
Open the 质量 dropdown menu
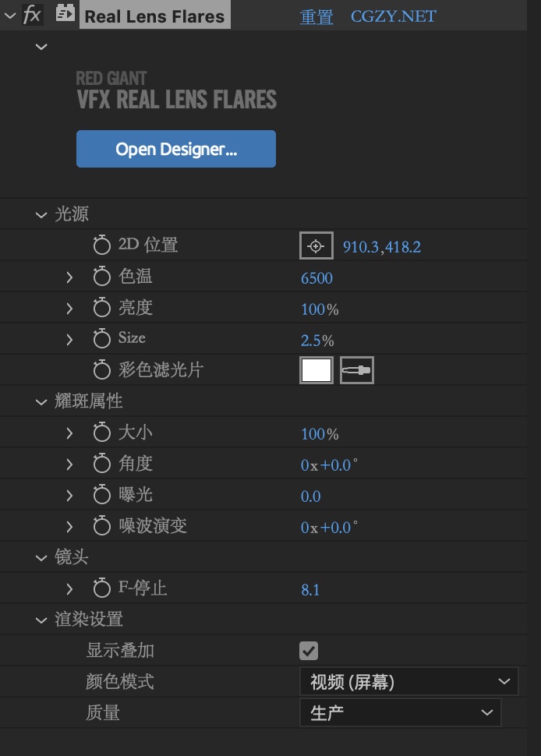coord(400,712)
